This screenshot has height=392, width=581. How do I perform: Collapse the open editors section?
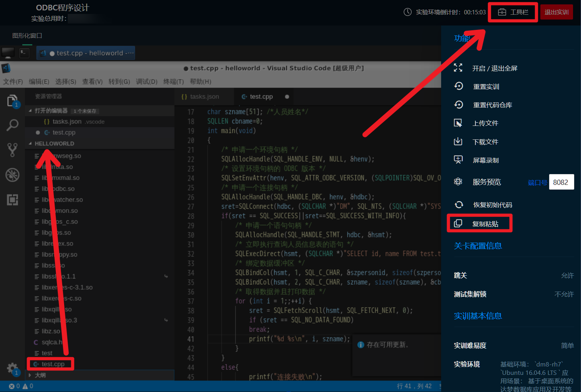tap(30, 111)
